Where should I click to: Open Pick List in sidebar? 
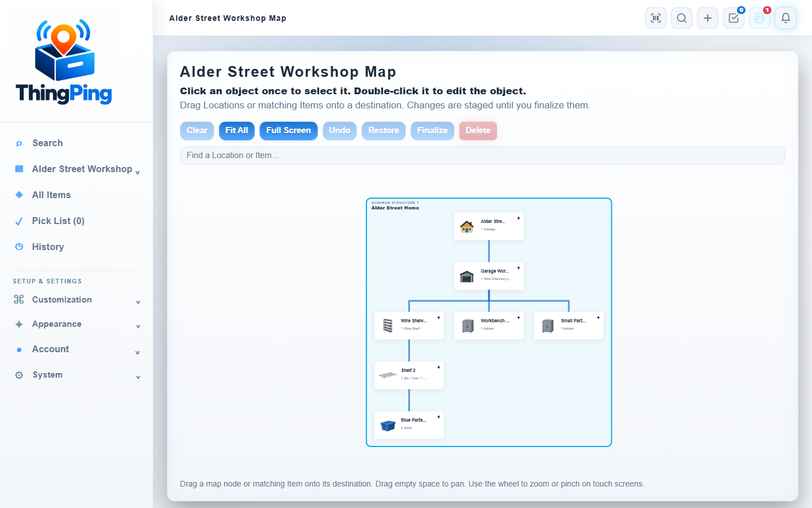click(58, 221)
